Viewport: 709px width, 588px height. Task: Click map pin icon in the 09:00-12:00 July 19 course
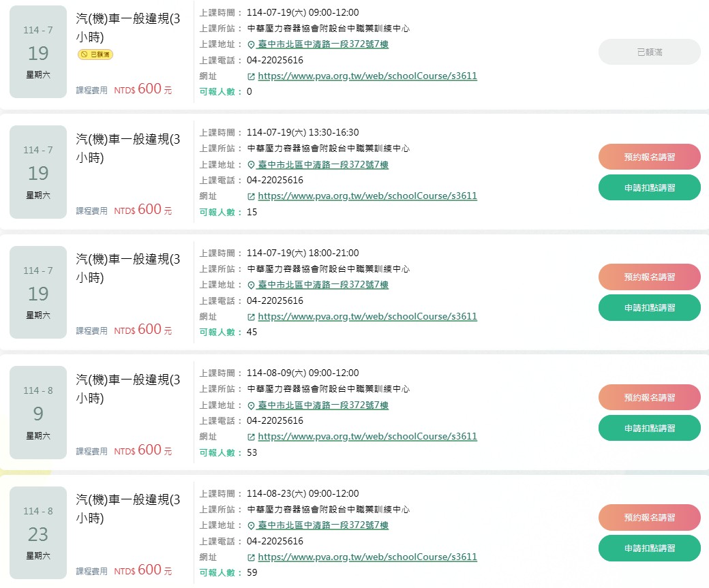click(x=252, y=45)
